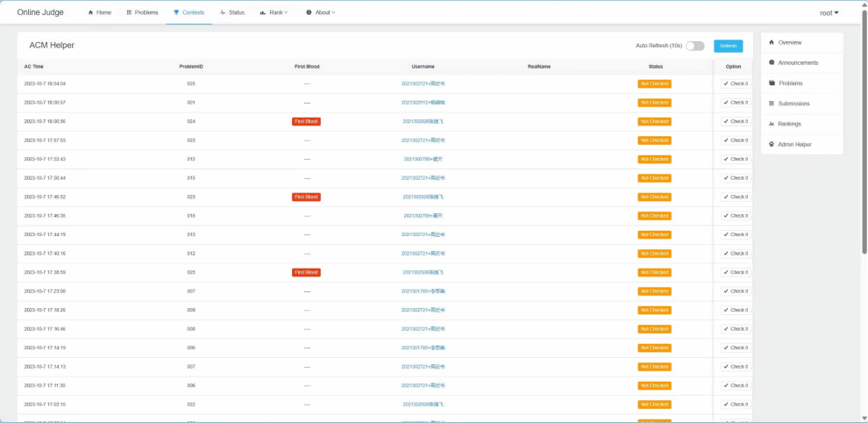The height and width of the screenshot is (423, 868).
Task: Expand the Rank dropdown menu
Action: tap(274, 12)
